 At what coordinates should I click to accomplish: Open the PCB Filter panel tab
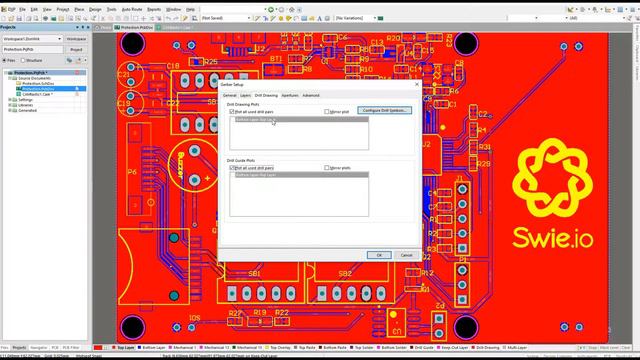click(x=71, y=348)
